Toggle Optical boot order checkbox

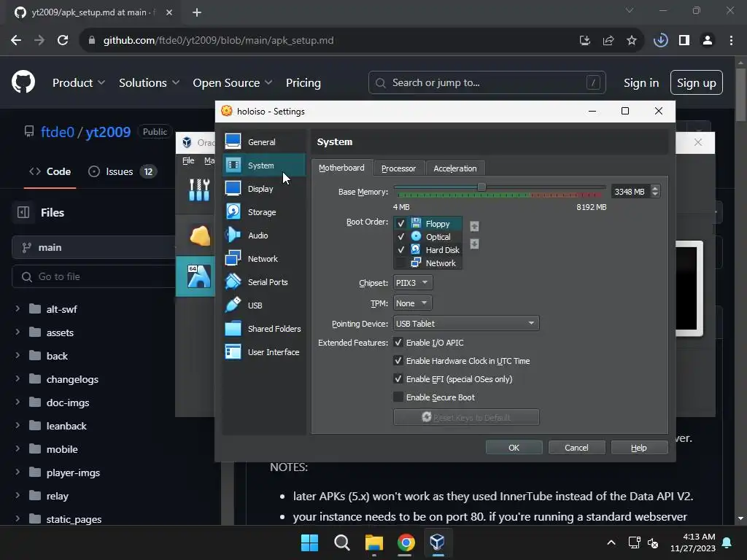400,237
